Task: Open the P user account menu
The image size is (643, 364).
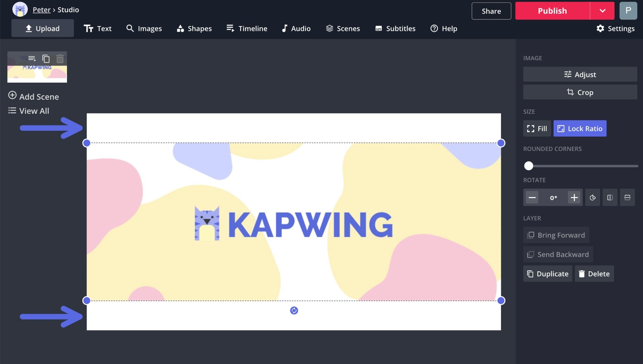Action: (x=628, y=11)
